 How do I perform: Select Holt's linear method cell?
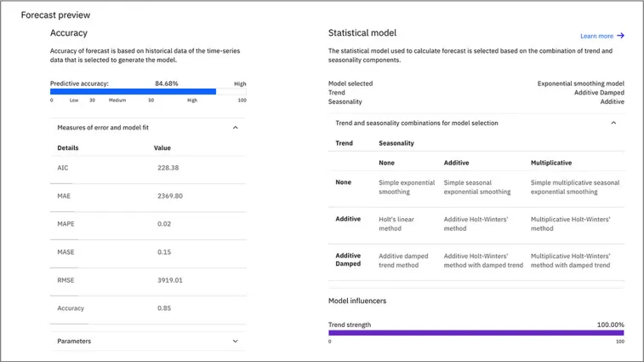coord(396,224)
